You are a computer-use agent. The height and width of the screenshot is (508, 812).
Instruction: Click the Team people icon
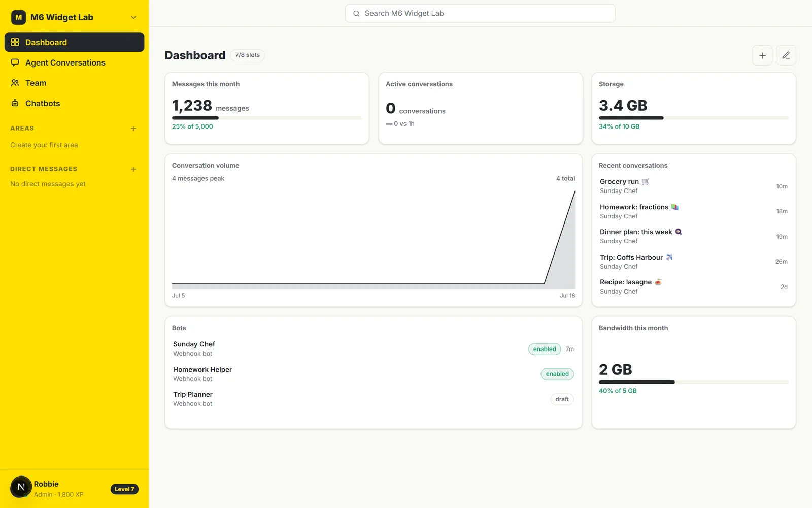point(15,83)
